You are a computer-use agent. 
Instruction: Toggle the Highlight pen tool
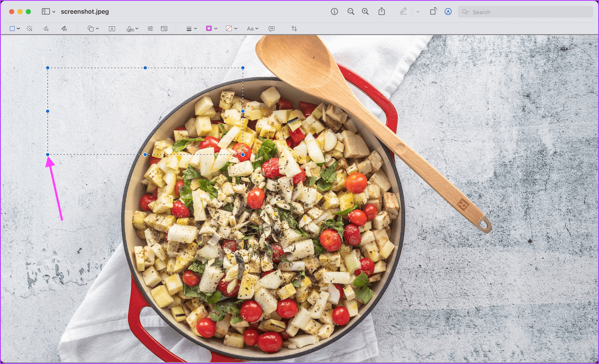[x=403, y=12]
